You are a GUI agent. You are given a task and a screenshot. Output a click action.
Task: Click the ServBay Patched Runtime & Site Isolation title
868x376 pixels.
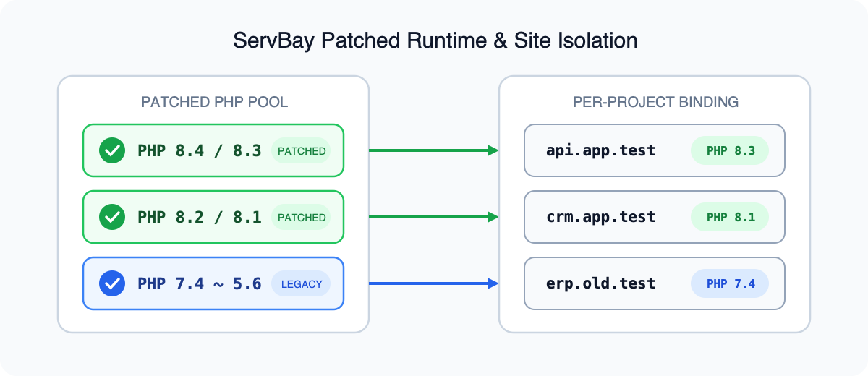tap(435, 40)
